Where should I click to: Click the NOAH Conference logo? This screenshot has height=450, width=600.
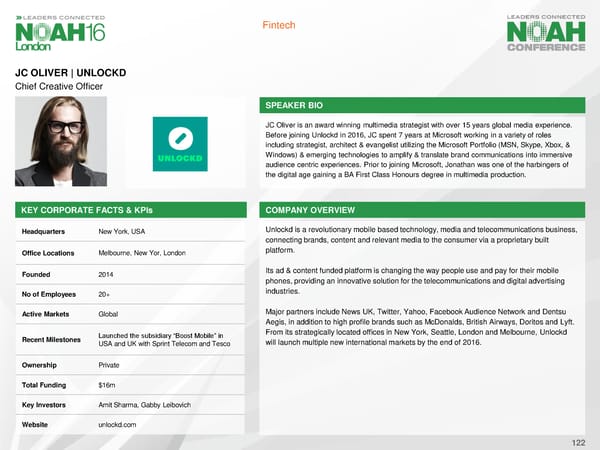[x=546, y=33]
